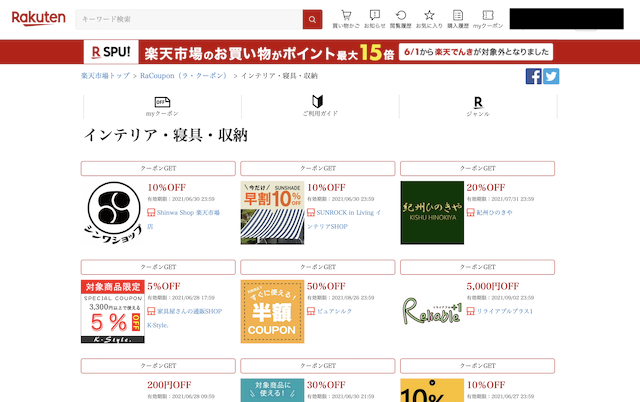640x402 pixels.
Task: Click the Rakuten logo
Action: 38,18
